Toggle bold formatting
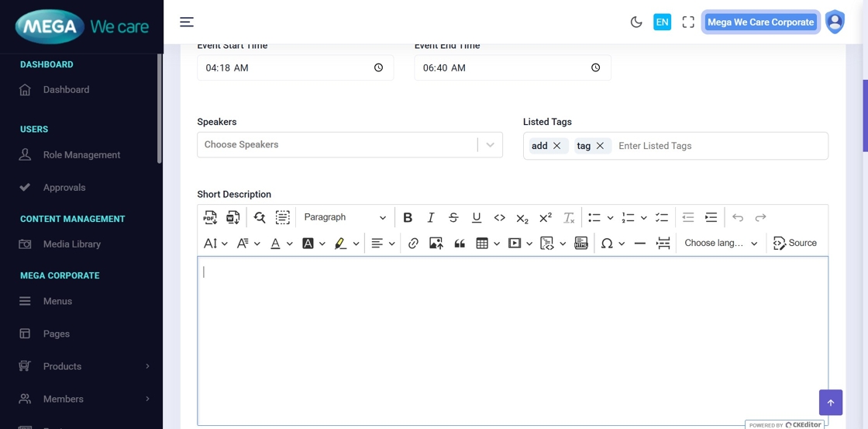Viewport: 868px width, 429px height. pyautogui.click(x=408, y=218)
